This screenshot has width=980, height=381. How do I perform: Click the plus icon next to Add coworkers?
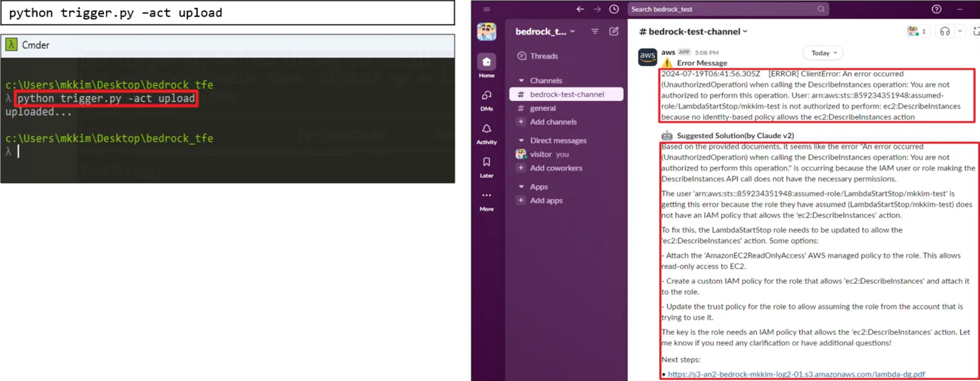[x=521, y=168]
